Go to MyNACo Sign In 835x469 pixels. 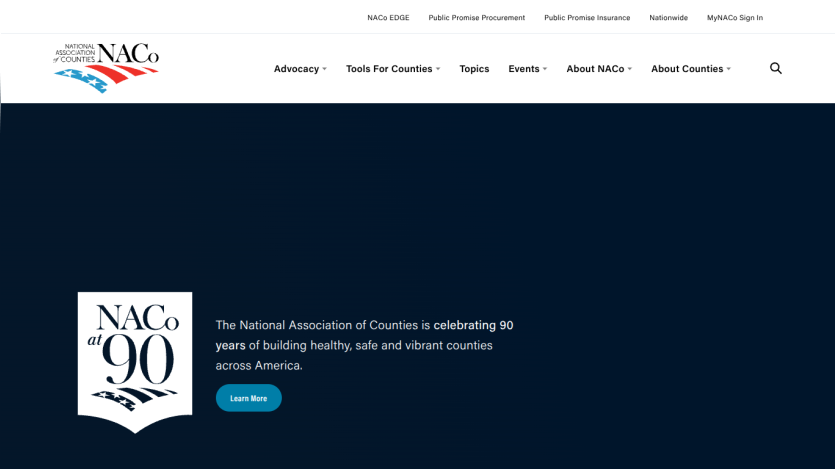pos(735,18)
